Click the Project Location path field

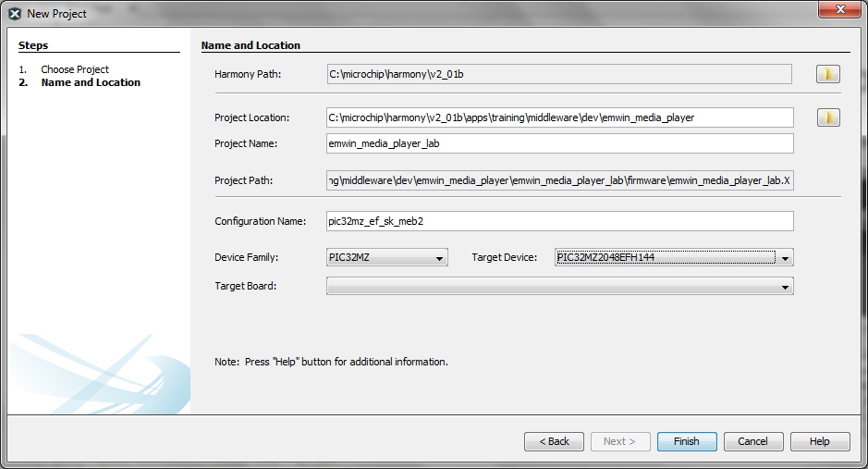[559, 117]
